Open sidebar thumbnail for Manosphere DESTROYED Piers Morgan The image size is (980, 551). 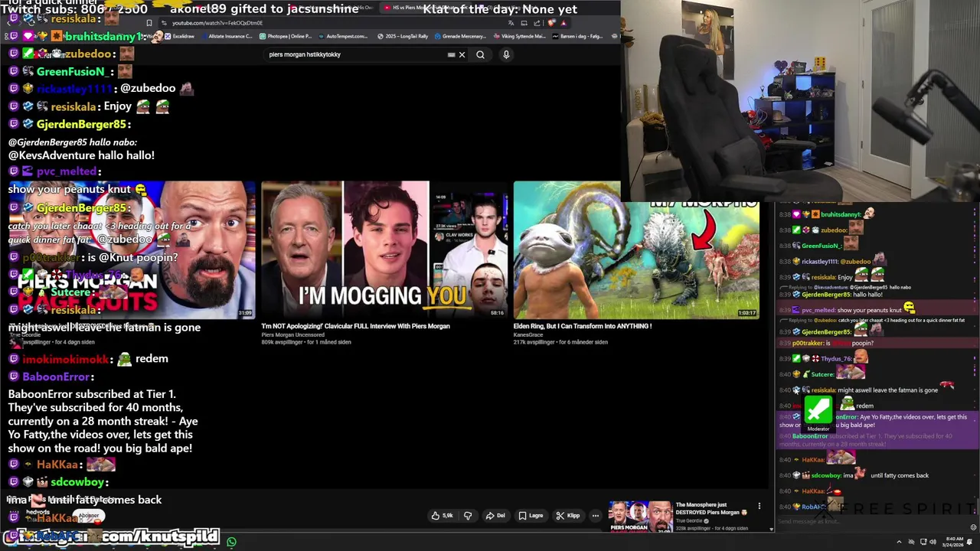pyautogui.click(x=640, y=517)
